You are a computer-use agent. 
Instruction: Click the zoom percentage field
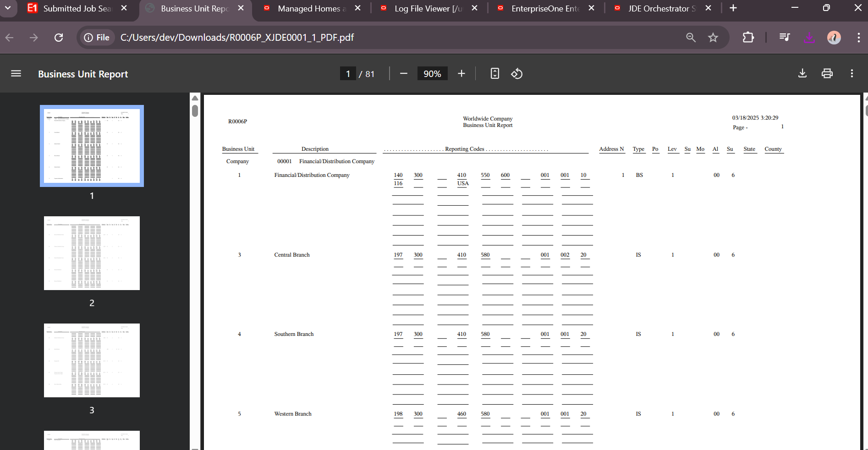[432, 74]
